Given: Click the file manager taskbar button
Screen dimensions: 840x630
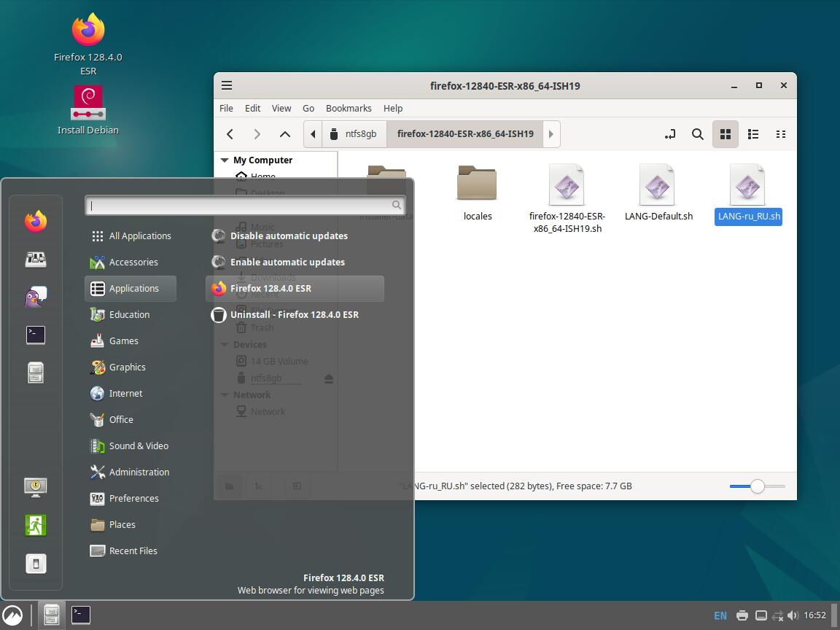Looking at the screenshot, I should (52, 615).
